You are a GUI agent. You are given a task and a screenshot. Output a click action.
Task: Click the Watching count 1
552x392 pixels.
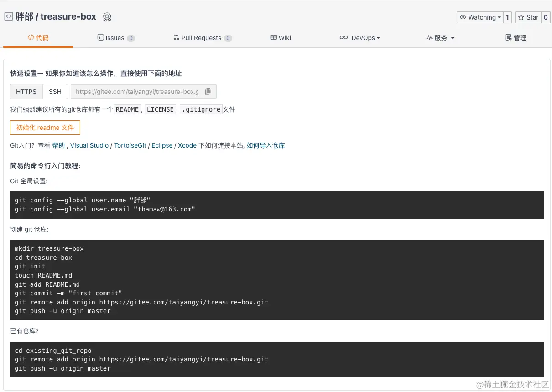[x=507, y=17]
